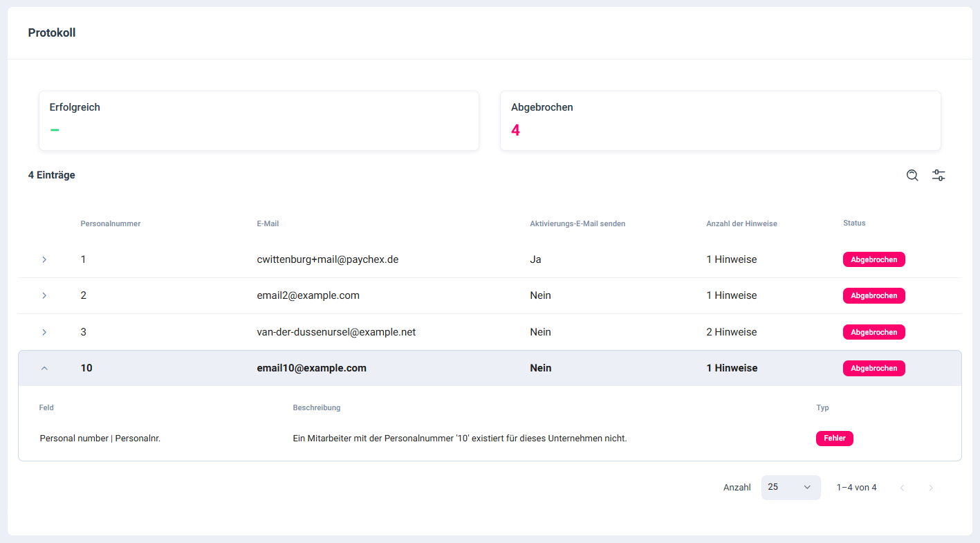Click the Fehler type badge

point(834,439)
